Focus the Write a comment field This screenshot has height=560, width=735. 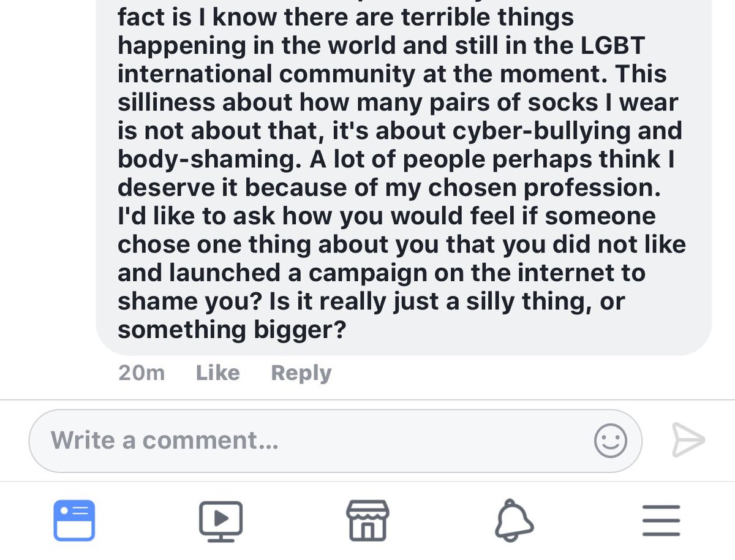(335, 441)
